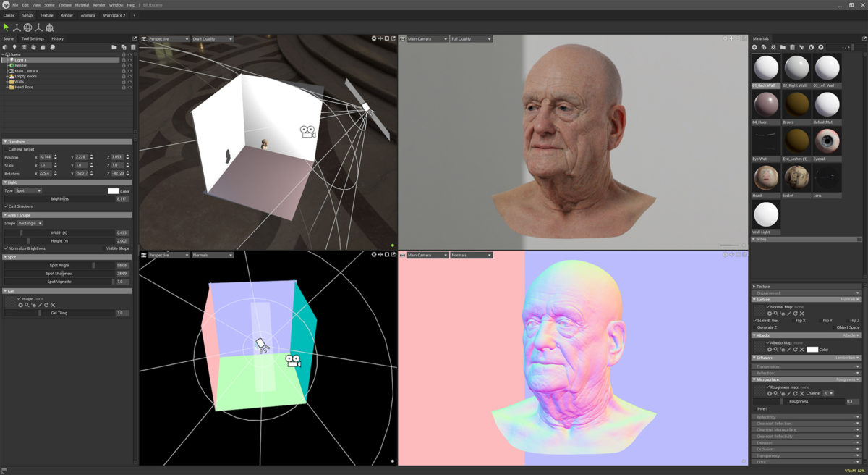Click the trash icon in the Materials toolbar

click(792, 47)
